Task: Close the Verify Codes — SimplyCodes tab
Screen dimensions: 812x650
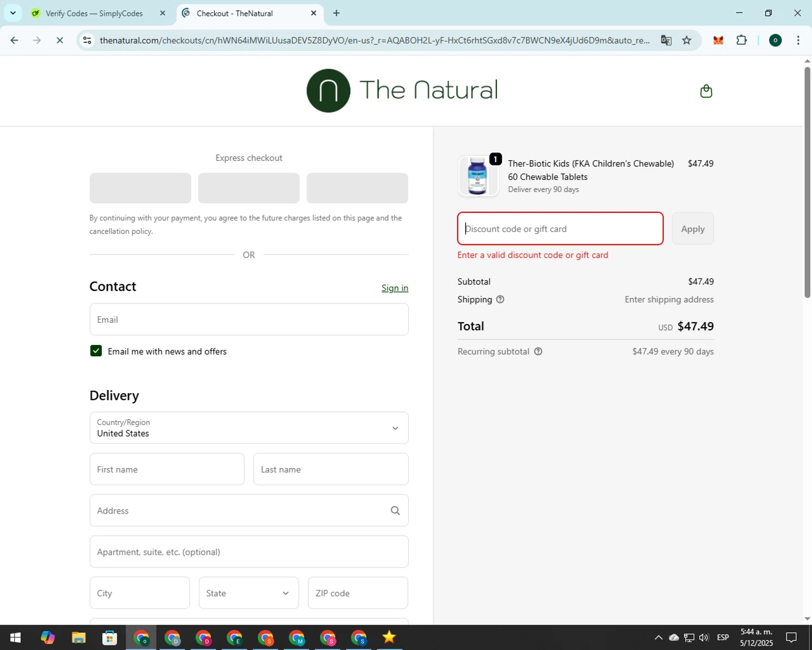Action: coord(162,13)
